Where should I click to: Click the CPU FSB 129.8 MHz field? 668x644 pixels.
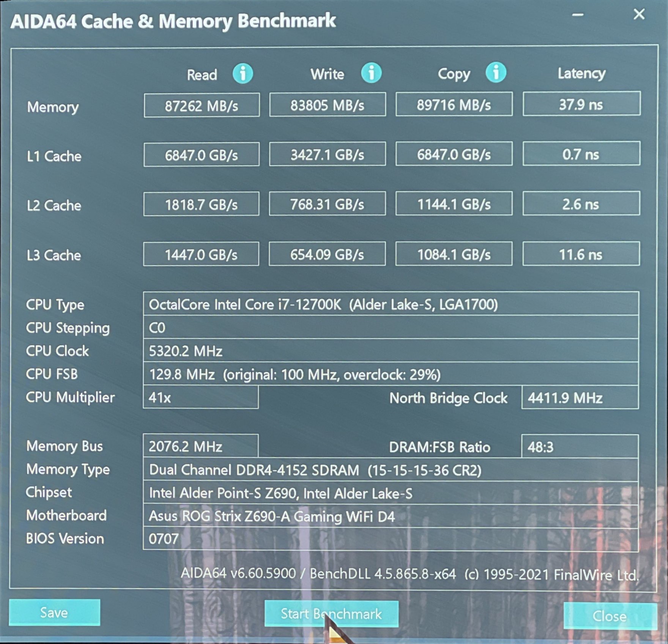[x=391, y=374]
